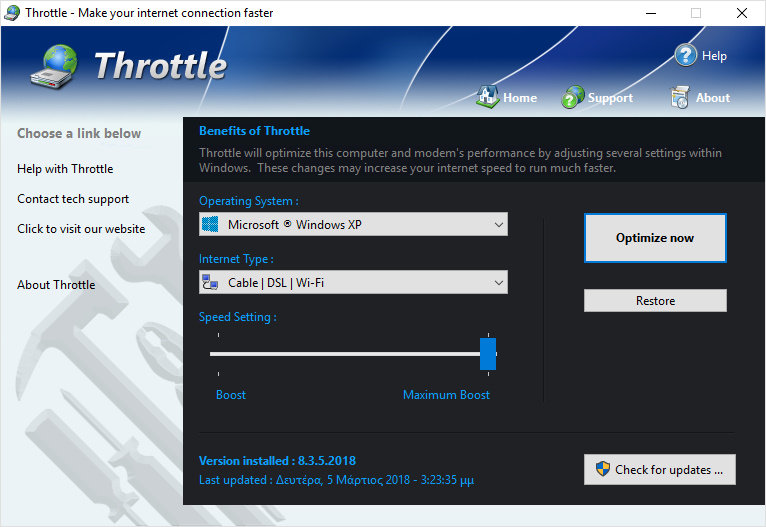Click the Restore button
766x527 pixels.
tap(655, 300)
